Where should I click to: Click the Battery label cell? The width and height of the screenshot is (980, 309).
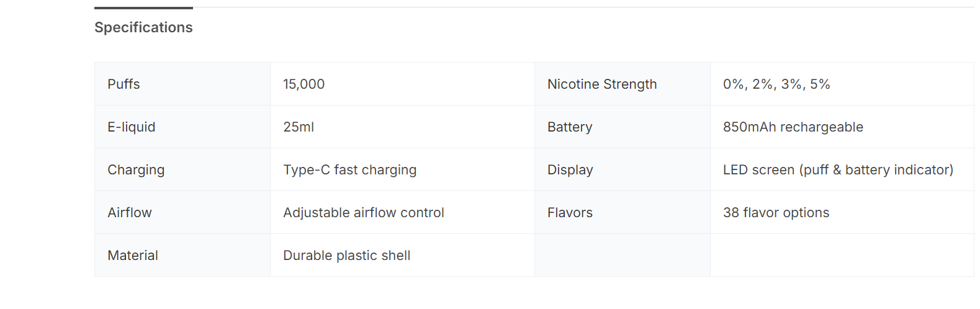point(570,127)
